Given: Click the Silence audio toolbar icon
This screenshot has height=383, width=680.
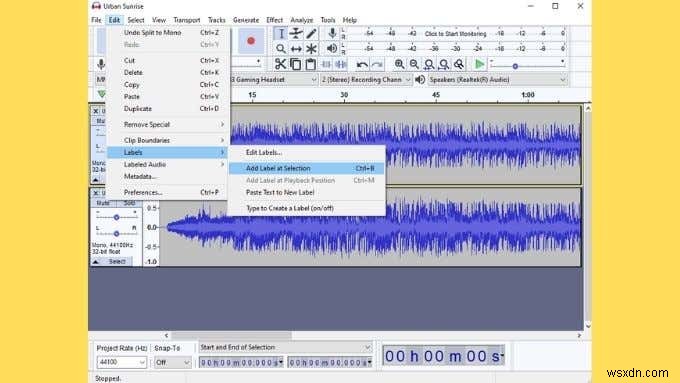Looking at the screenshot, I should pyautogui.click(x=341, y=64).
